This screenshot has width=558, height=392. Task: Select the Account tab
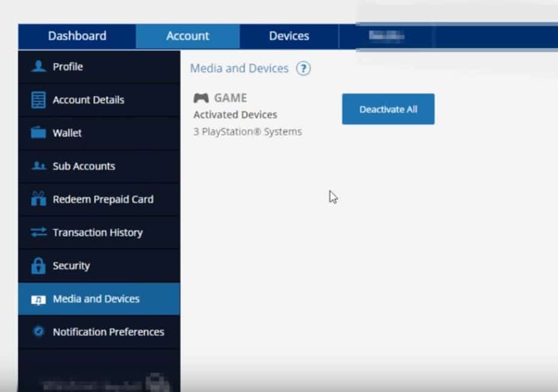188,36
